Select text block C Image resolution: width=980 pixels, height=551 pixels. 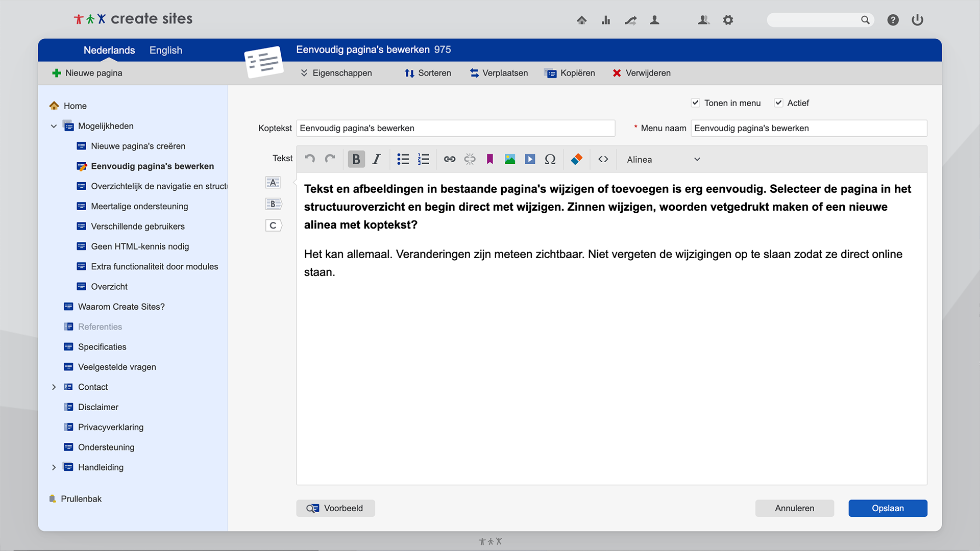click(x=274, y=226)
